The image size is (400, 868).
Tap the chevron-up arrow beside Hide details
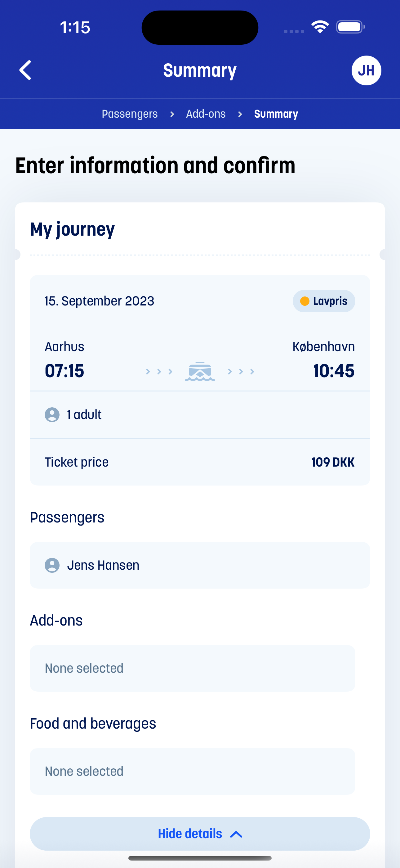pos(236,834)
